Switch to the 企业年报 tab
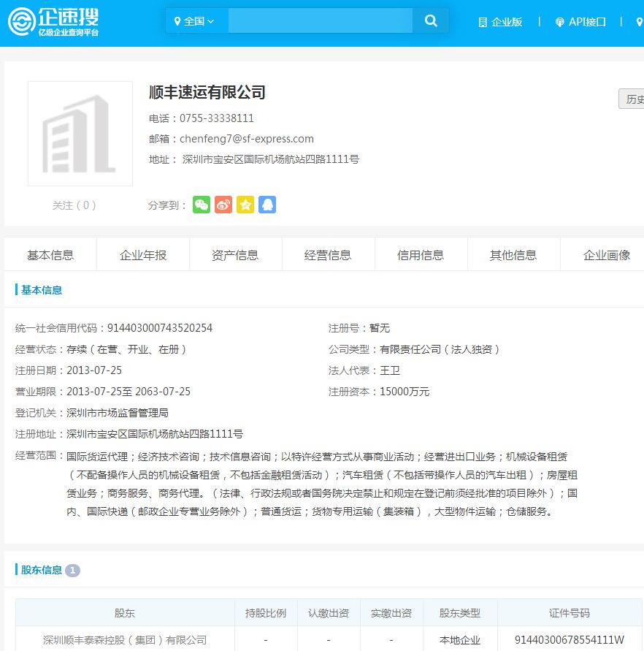Screen dimensions: 644x651 tap(142, 253)
